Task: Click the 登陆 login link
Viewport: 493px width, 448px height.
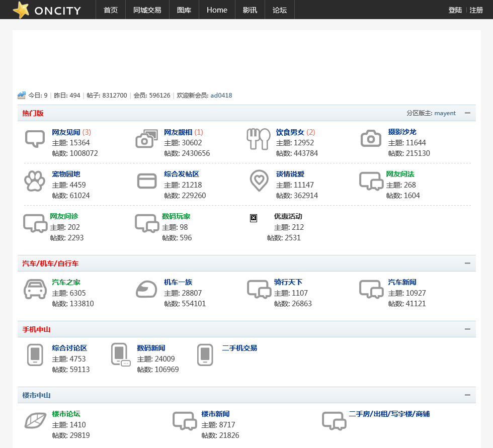Action: [x=455, y=10]
